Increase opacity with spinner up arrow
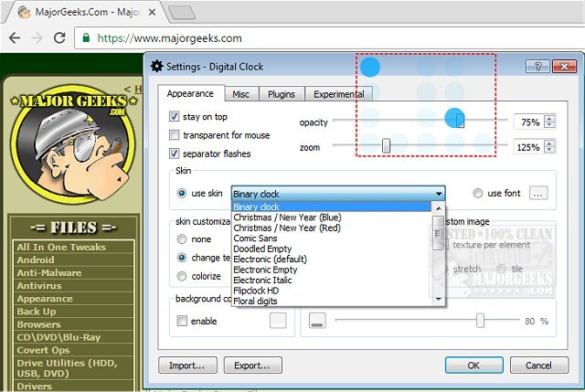The width and height of the screenshot is (585, 392). click(x=549, y=118)
